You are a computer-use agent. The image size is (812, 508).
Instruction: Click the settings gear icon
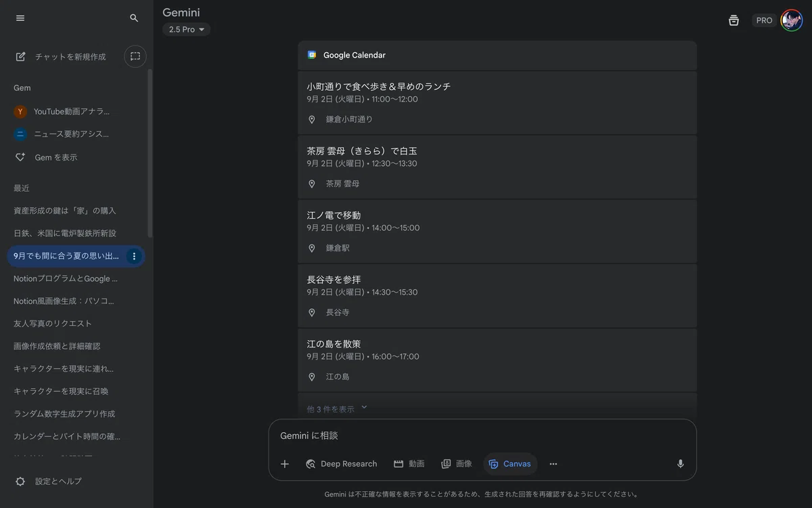click(x=20, y=481)
